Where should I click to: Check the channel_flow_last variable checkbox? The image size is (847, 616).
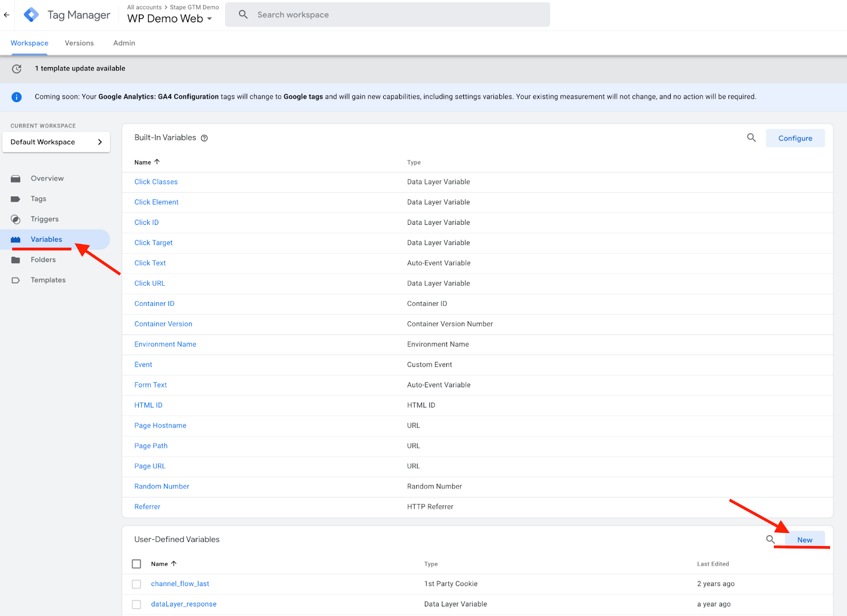(x=136, y=584)
